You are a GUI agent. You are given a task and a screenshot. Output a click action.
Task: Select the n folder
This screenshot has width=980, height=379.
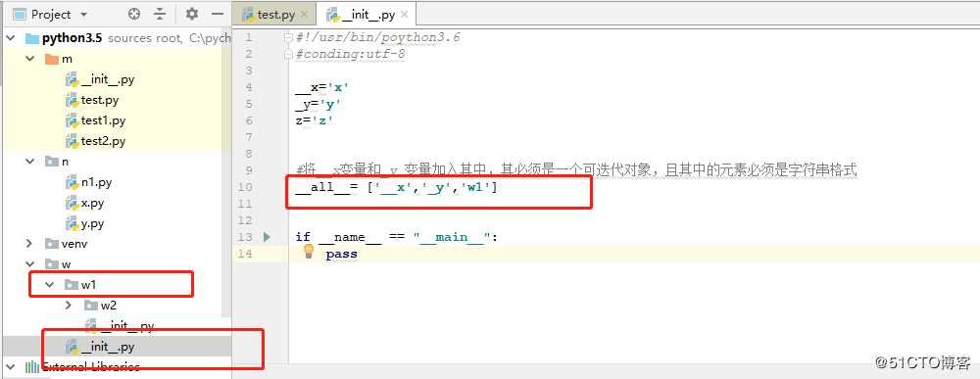[x=65, y=162]
